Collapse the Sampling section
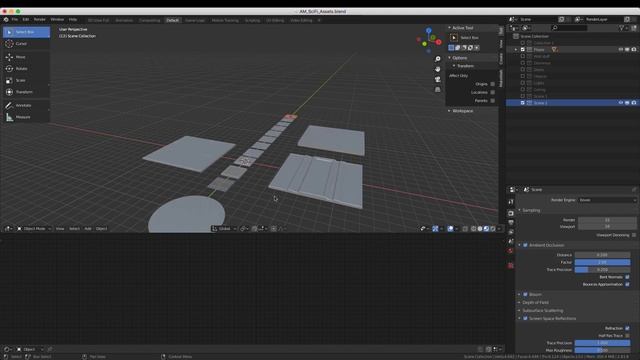This screenshot has height=360, width=640. [520, 210]
